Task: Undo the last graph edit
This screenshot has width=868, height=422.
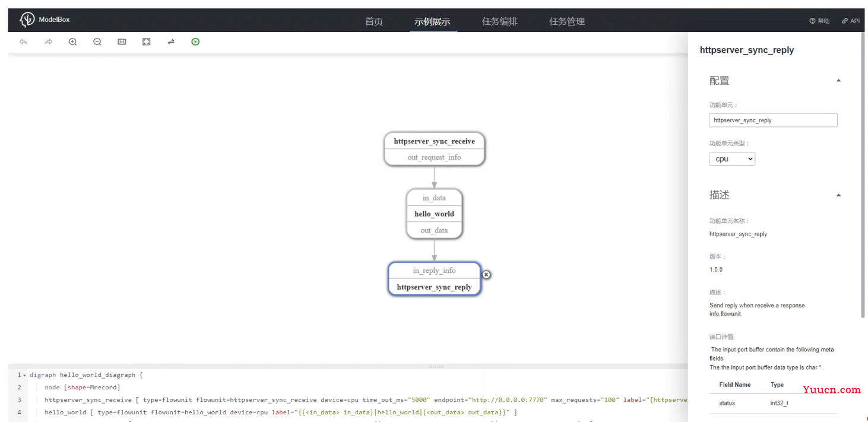Action: pyautogui.click(x=24, y=42)
